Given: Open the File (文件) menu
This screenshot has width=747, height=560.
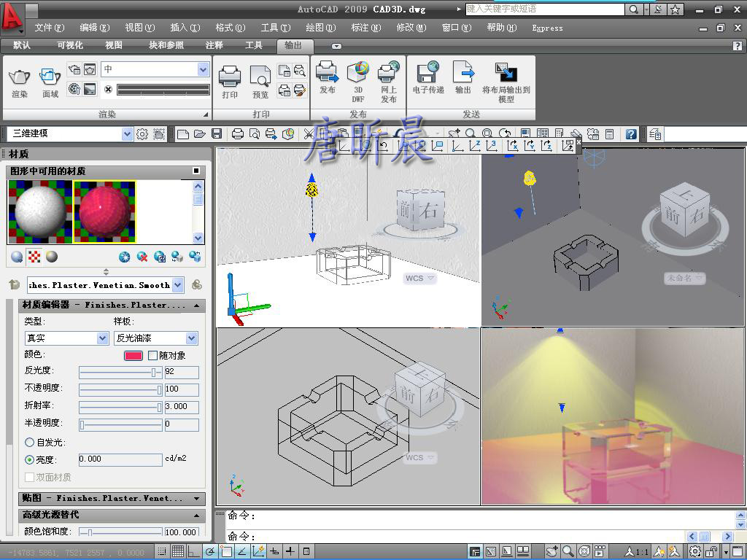Looking at the screenshot, I should [x=49, y=28].
